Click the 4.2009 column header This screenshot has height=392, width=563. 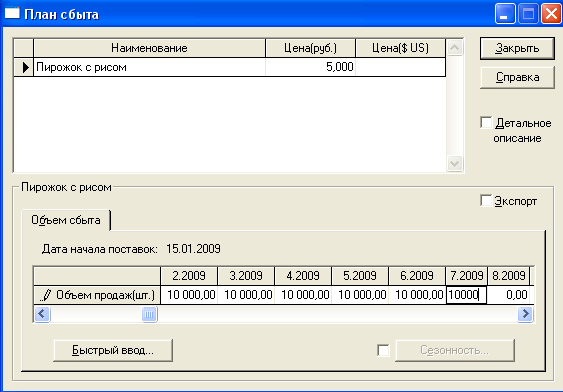pyautogui.click(x=303, y=276)
